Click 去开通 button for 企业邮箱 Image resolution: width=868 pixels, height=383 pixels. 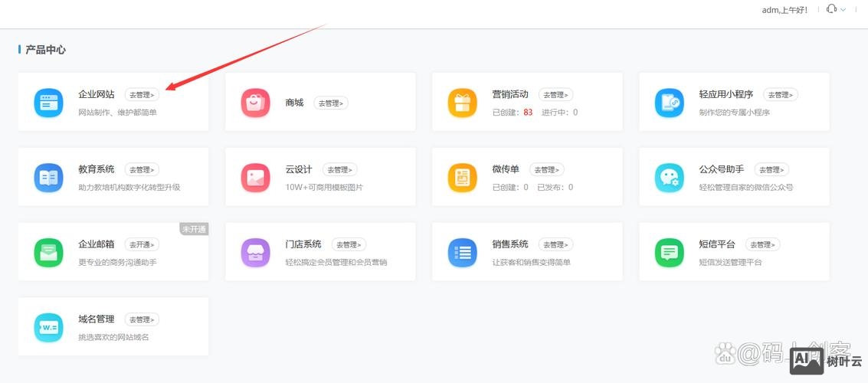click(x=142, y=244)
